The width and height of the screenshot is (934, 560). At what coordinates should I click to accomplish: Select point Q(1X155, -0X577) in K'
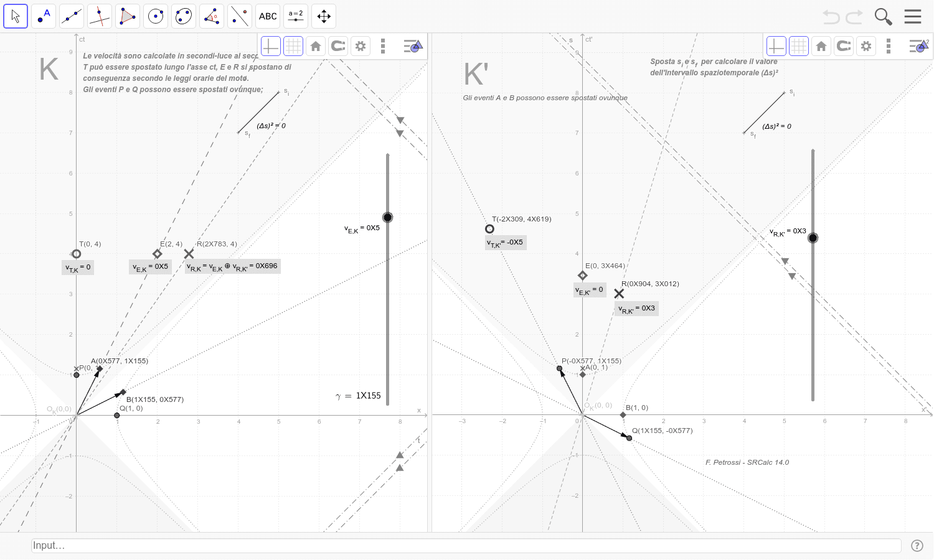630,438
